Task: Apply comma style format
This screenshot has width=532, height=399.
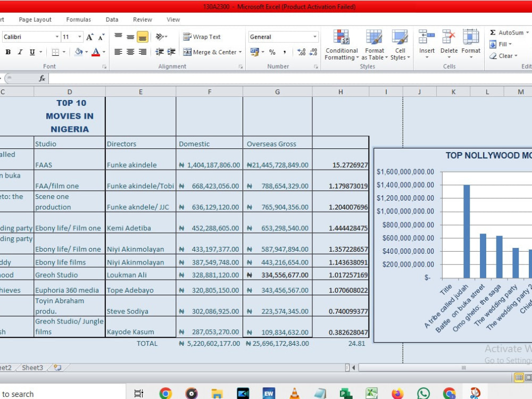Action: [284, 52]
